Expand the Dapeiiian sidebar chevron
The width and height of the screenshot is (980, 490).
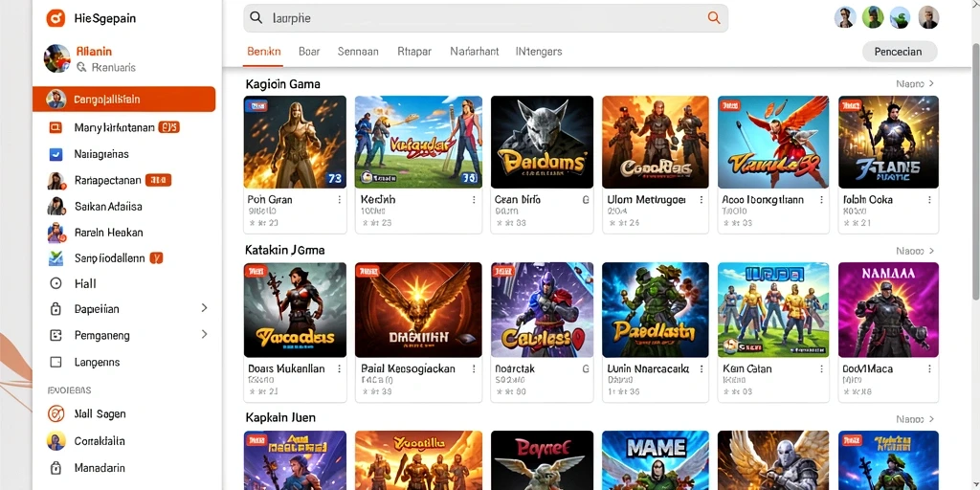204,308
